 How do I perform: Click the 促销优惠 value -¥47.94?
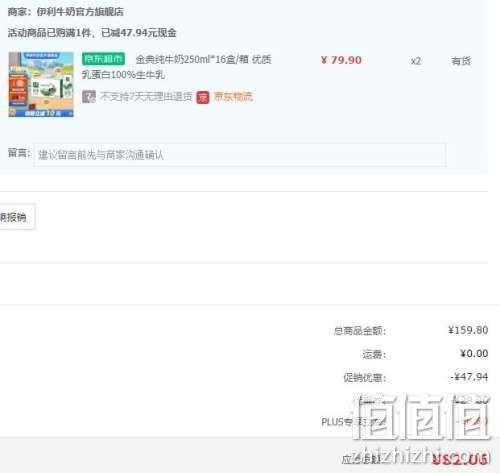pos(469,377)
